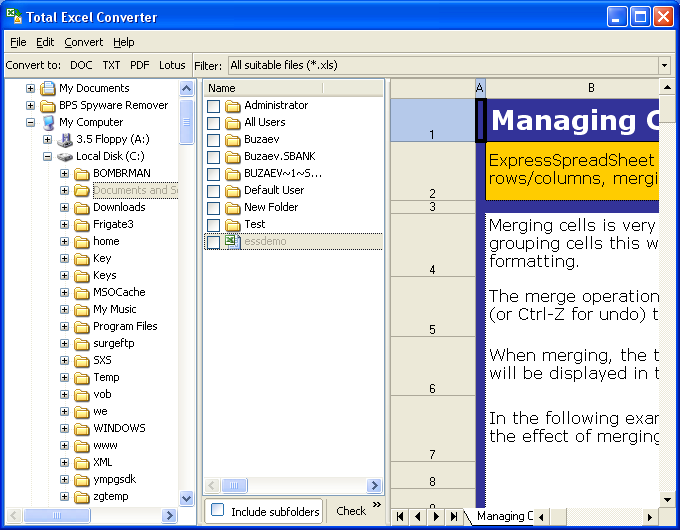The image size is (680, 530).
Task: Click the Check button
Action: pos(351,511)
